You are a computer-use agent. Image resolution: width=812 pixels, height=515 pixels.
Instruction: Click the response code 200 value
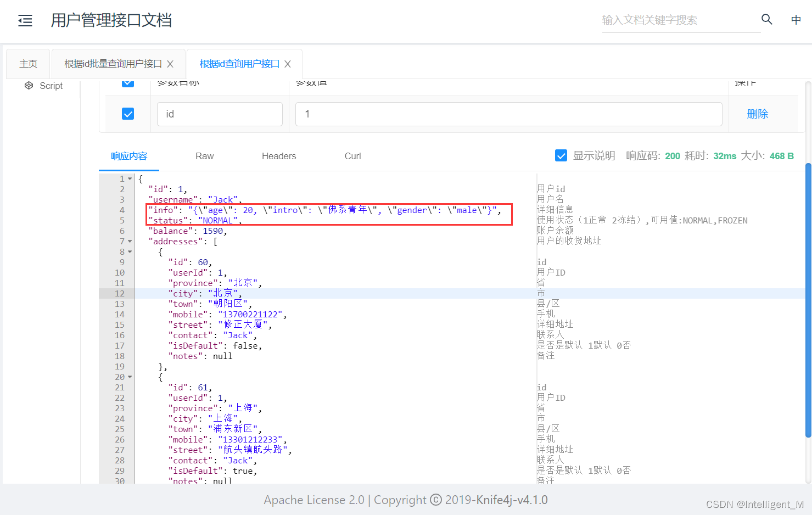[x=673, y=156]
